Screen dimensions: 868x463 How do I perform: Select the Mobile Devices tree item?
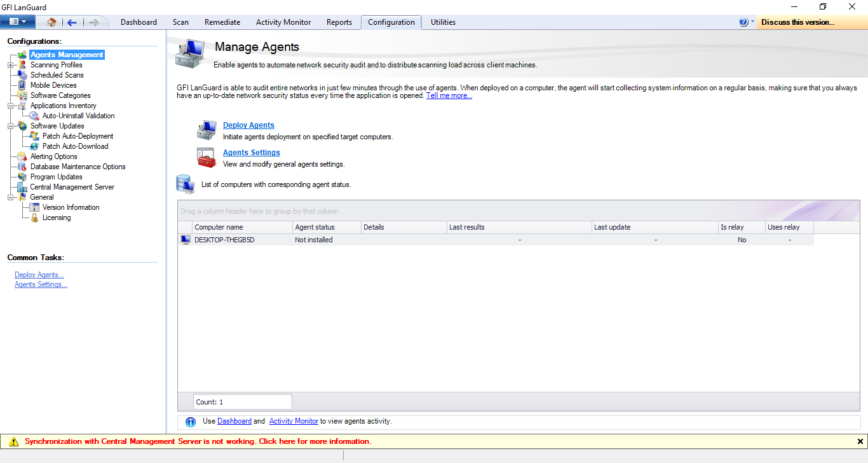tap(53, 85)
